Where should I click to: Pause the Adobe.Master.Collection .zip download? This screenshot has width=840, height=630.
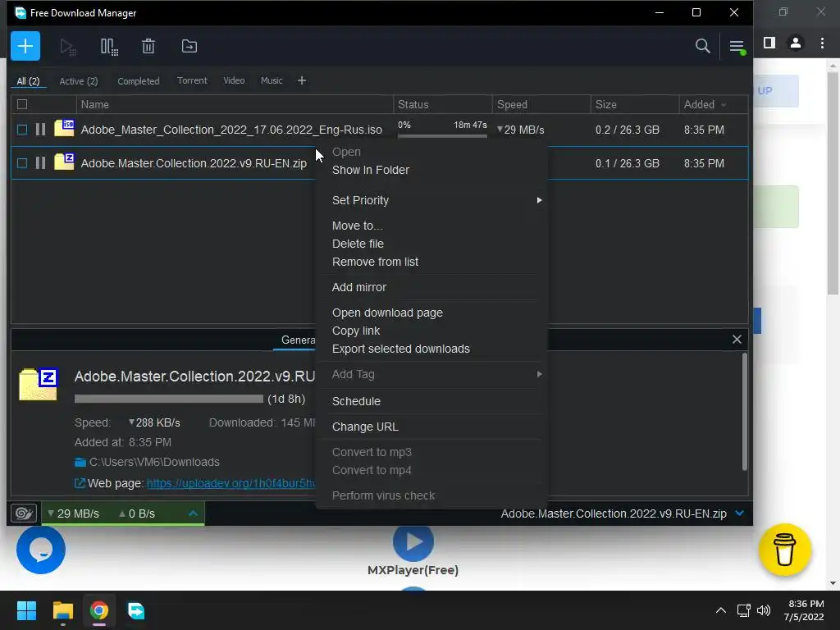[x=41, y=163]
